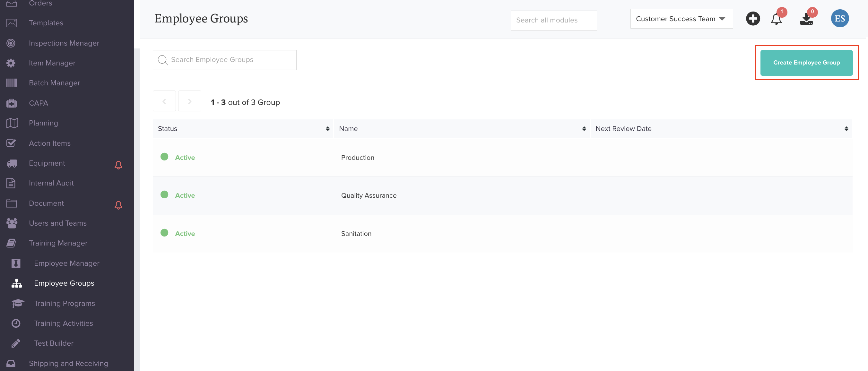
Task: Open Training Activities in sidebar
Action: [x=63, y=323]
